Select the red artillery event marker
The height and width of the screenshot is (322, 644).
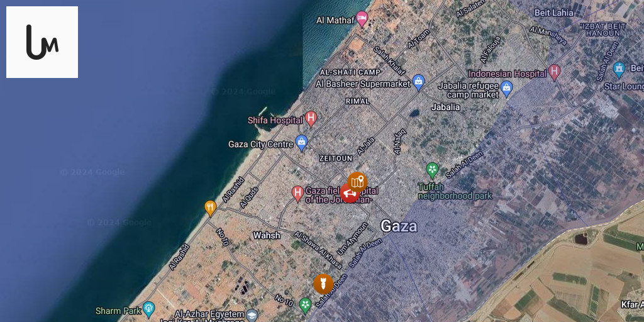coord(349,193)
